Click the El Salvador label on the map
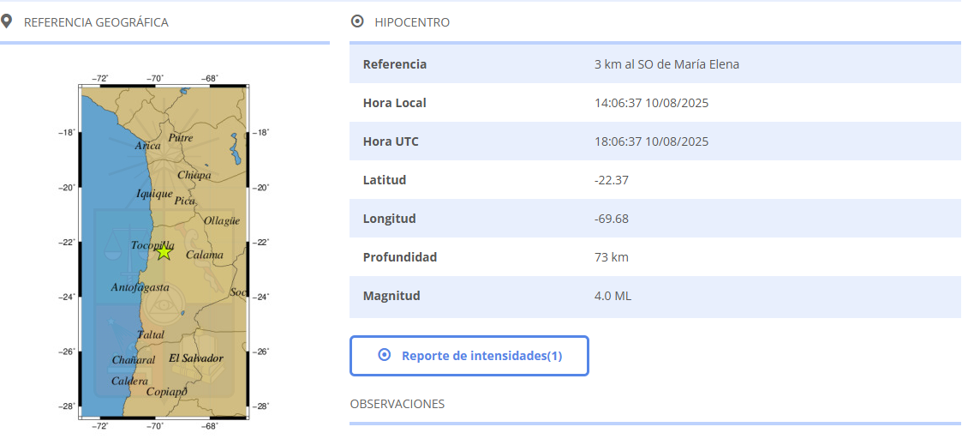 point(196,358)
